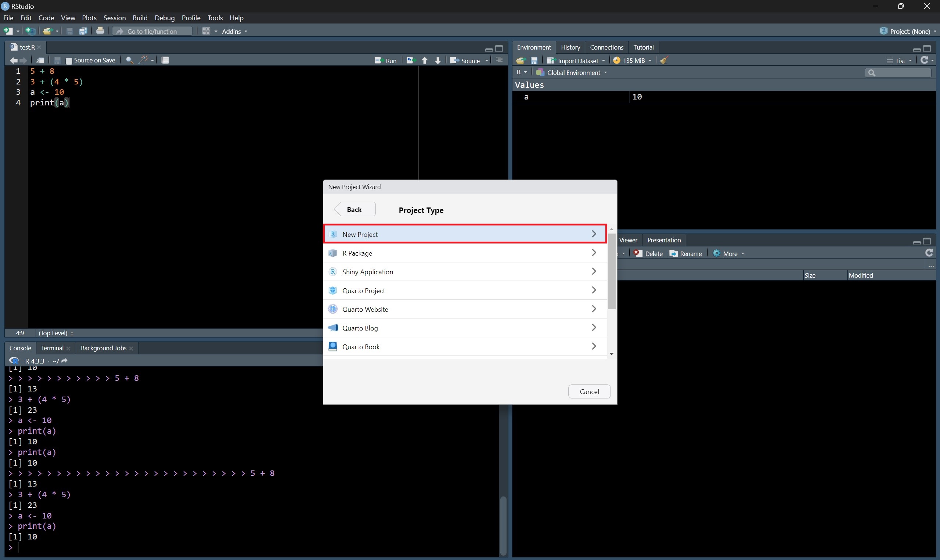
Task: Click the create new project toolbar icon
Action: (30, 31)
